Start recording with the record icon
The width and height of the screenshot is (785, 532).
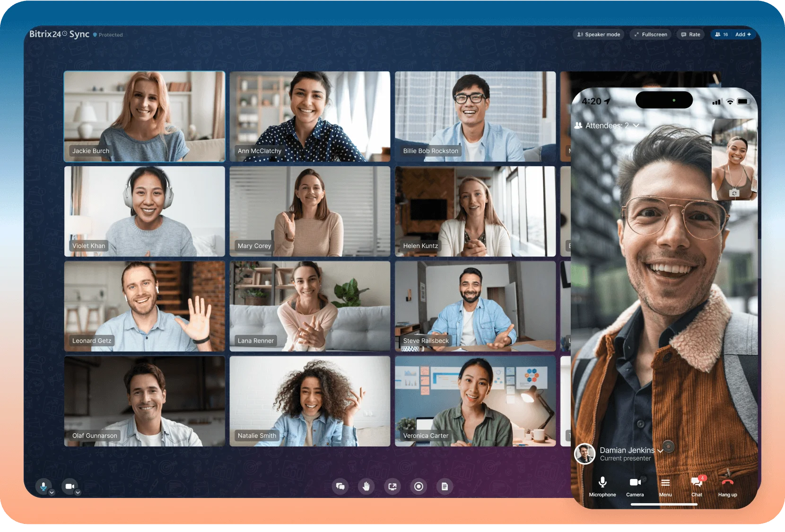coord(419,486)
